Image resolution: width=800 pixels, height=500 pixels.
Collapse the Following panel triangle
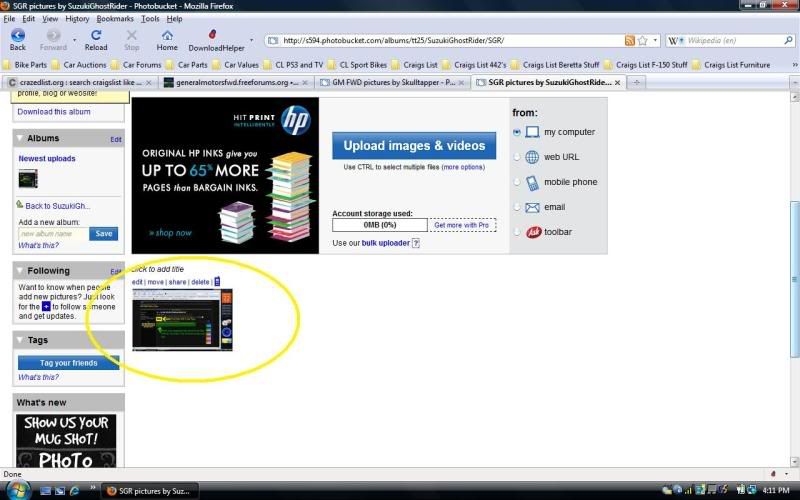[20, 270]
